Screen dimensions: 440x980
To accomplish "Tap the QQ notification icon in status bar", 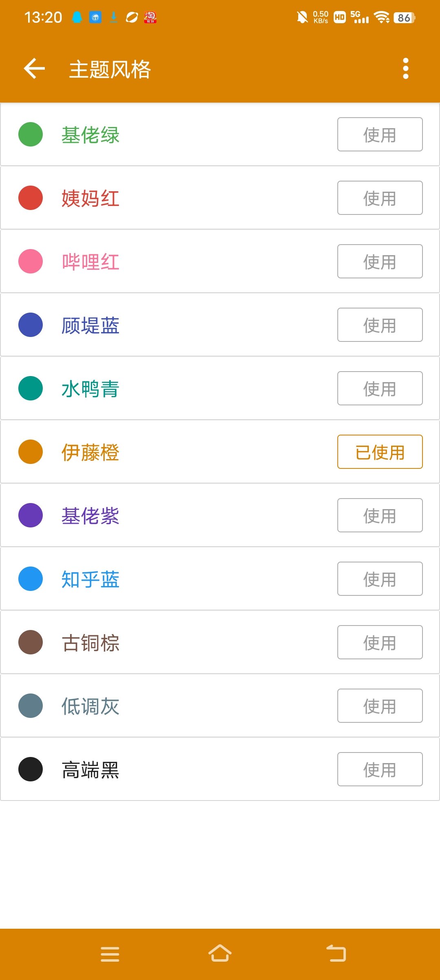I will click(x=77, y=17).
